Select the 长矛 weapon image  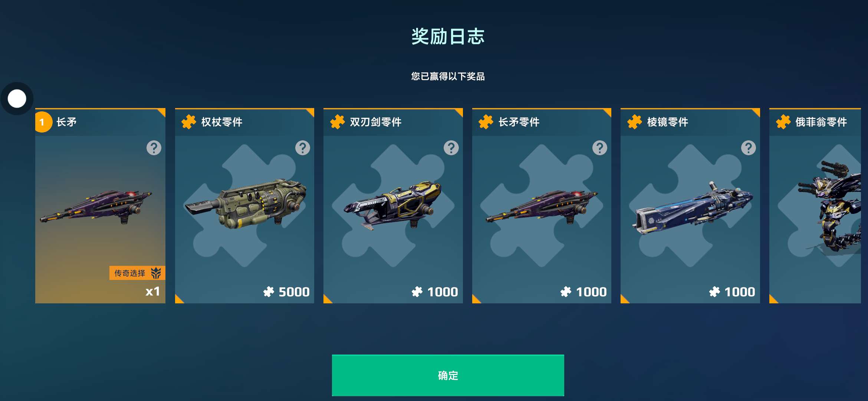coord(96,207)
